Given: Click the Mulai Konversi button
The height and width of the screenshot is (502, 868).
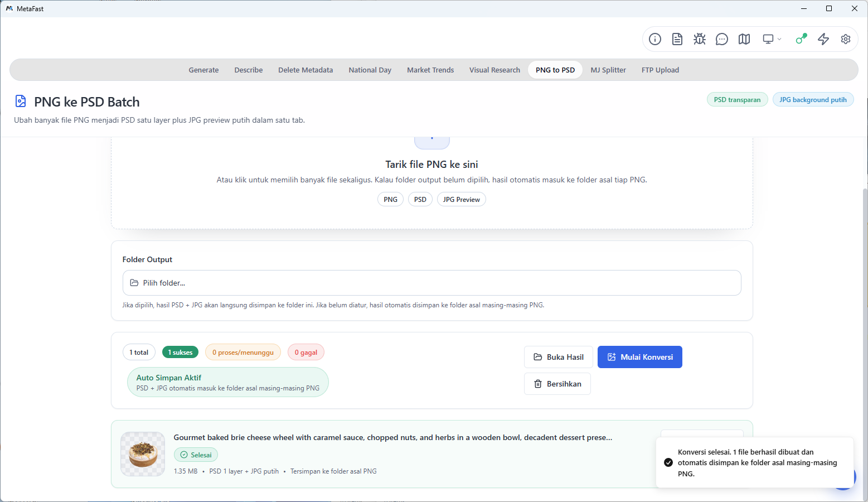Looking at the screenshot, I should 640,357.
